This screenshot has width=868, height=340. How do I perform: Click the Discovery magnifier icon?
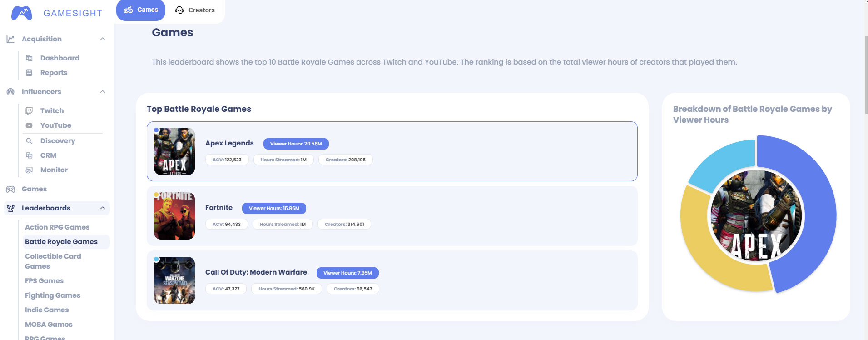click(29, 141)
